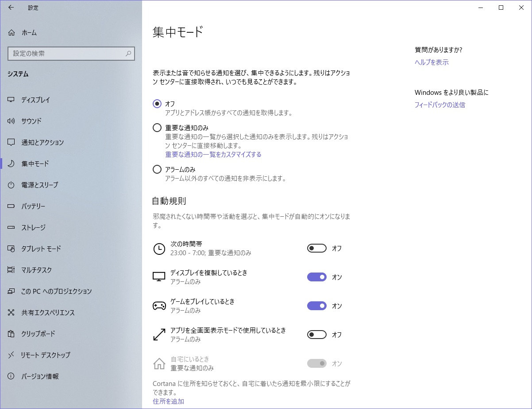Click the マルチタスク icon
The height and width of the screenshot is (409, 532).
12,270
